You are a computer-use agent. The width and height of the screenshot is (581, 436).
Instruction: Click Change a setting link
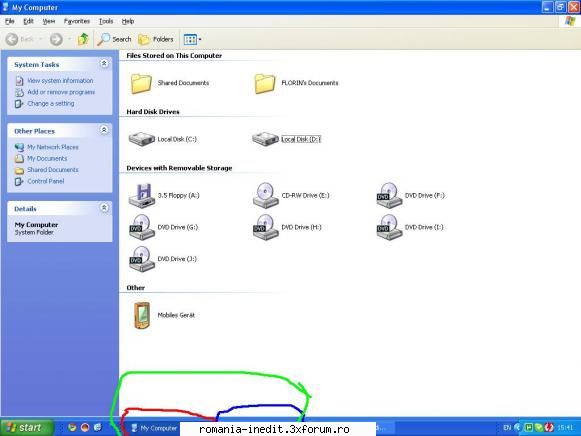(50, 103)
